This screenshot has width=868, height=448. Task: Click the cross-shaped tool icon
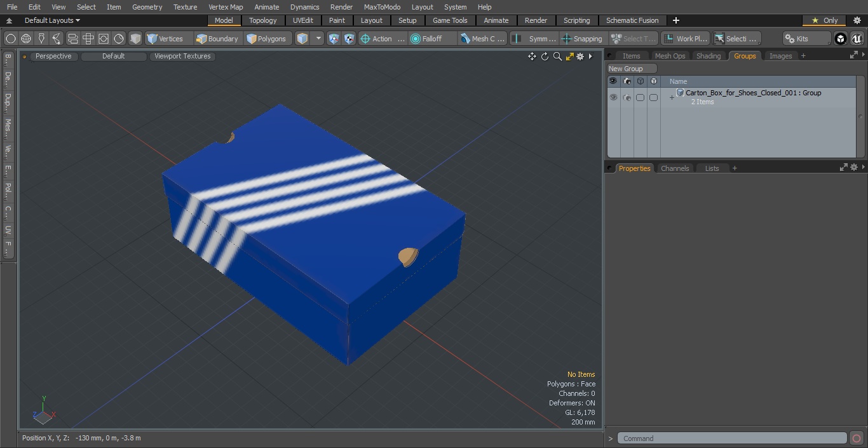point(88,39)
